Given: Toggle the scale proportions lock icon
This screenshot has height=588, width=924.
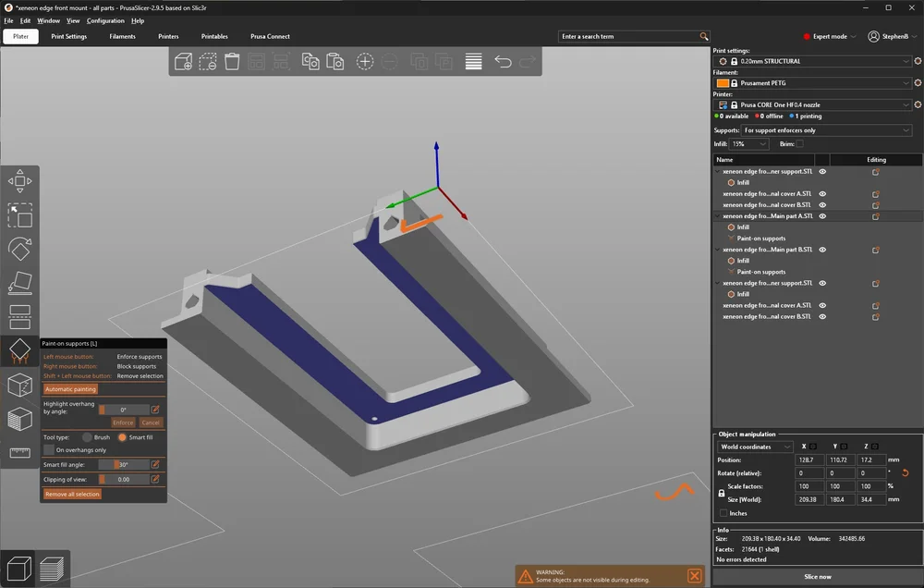Looking at the screenshot, I should (x=722, y=493).
